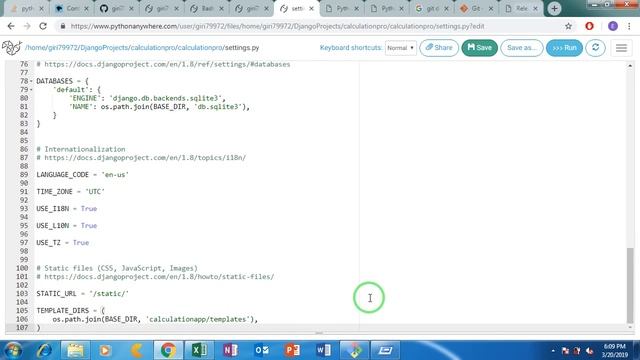The image size is (640, 360).
Task: Open Windows Media Player from the taskbar
Action: click(x=105, y=350)
